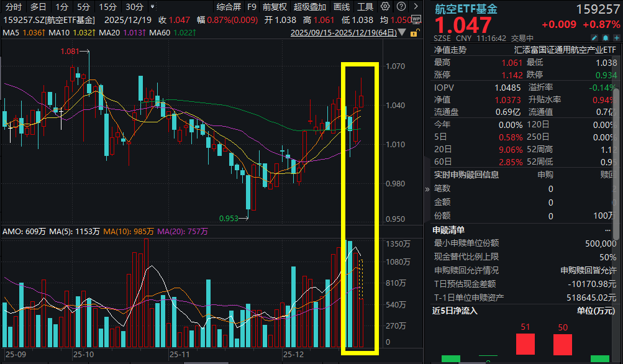623x364 pixels.
Task: Click the pencil edit icon beside 交易中
Action: tap(594, 37)
